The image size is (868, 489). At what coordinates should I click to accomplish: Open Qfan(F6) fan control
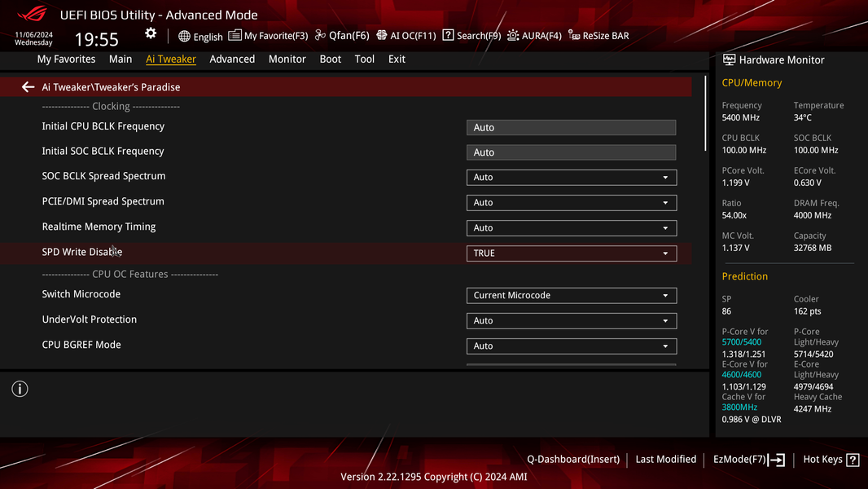[342, 35]
